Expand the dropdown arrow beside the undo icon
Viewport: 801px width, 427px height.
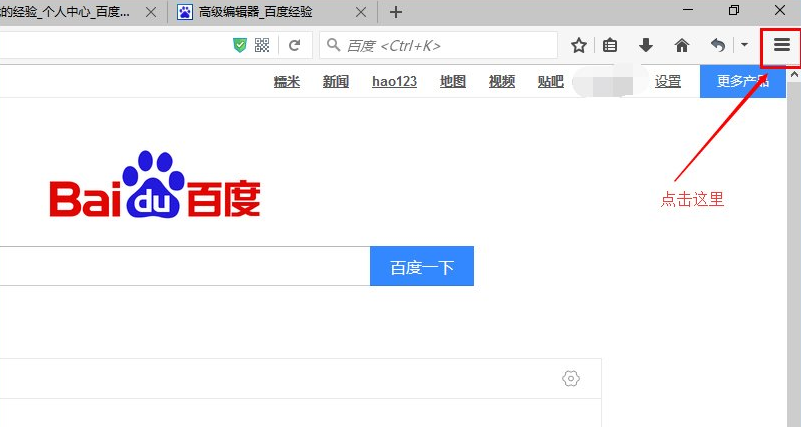pyautogui.click(x=744, y=46)
